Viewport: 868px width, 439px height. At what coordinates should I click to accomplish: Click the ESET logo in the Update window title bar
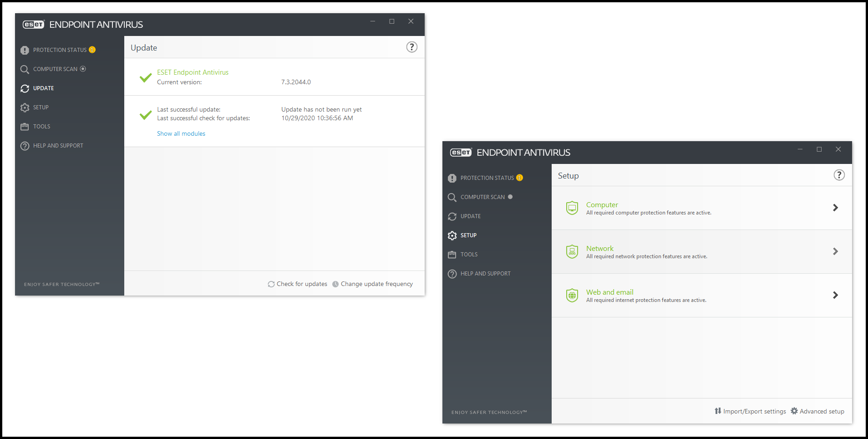[34, 25]
